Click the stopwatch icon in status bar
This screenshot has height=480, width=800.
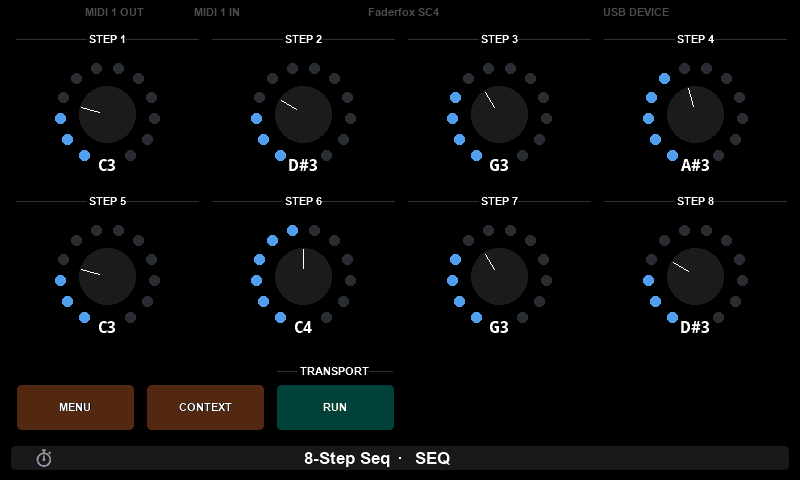pyautogui.click(x=44, y=458)
